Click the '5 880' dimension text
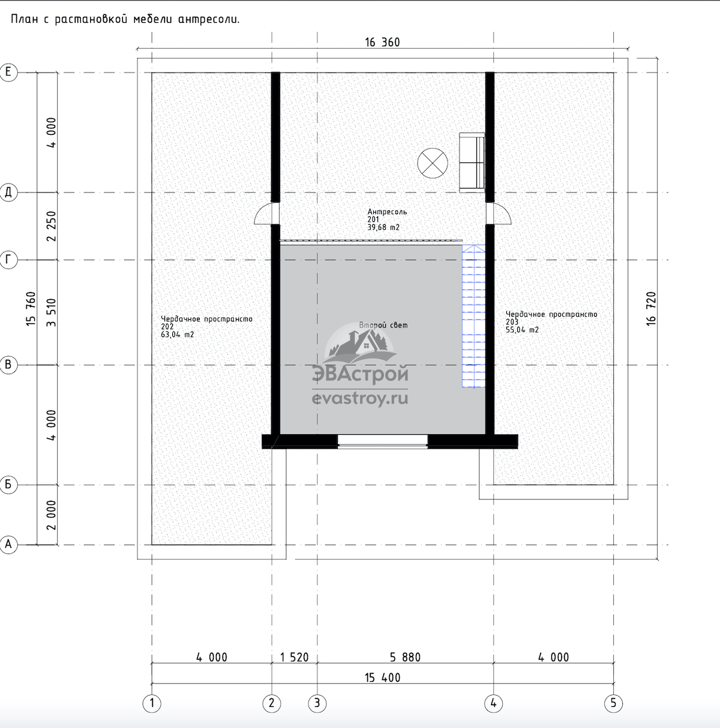720x728 pixels. pyautogui.click(x=405, y=657)
